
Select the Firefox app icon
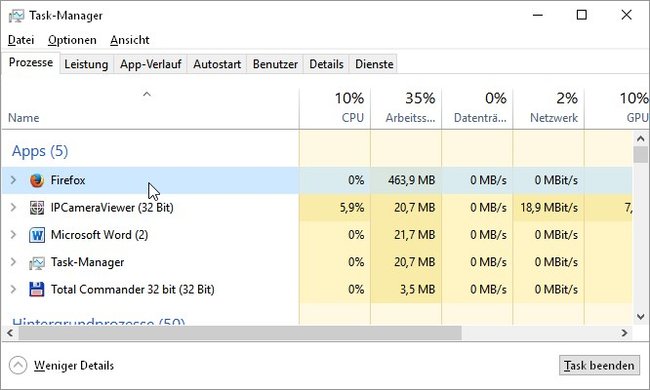click(x=37, y=180)
